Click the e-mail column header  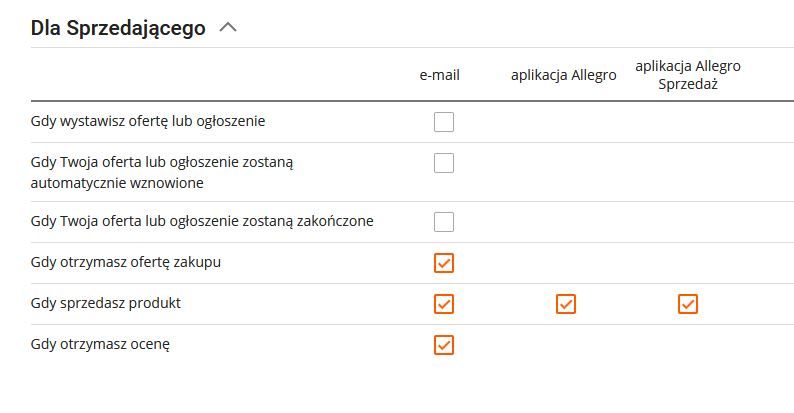click(x=439, y=75)
